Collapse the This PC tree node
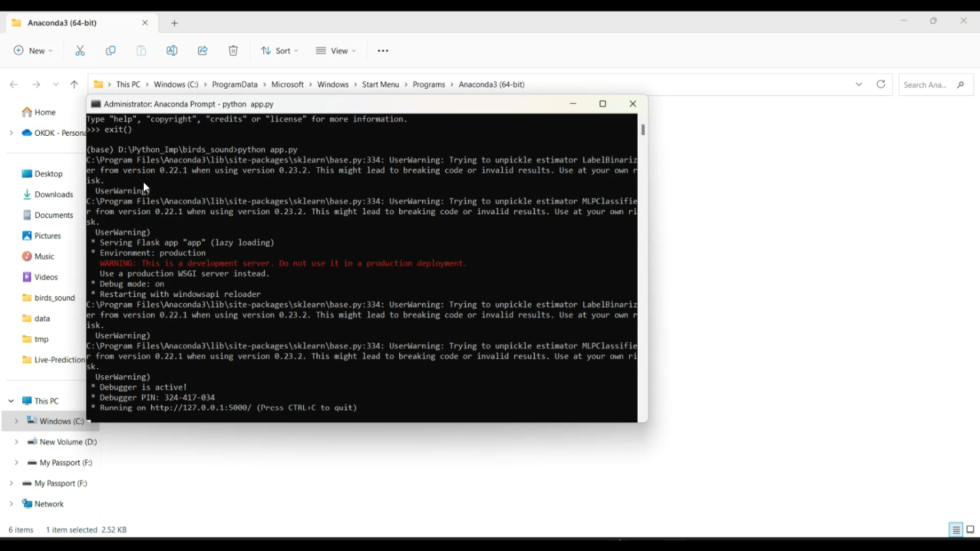 (11, 401)
